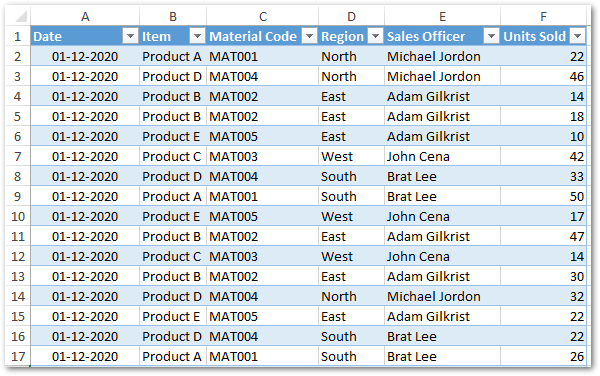Select column F header

click(543, 16)
